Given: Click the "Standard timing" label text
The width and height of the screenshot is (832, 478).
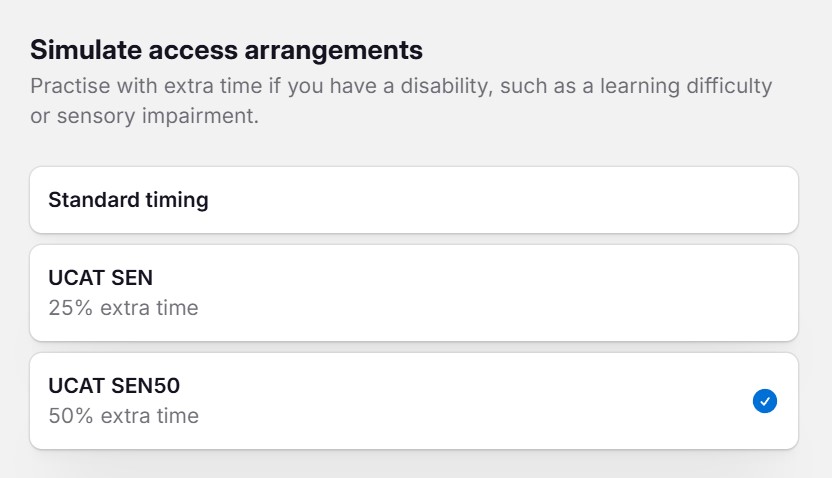Looking at the screenshot, I should [128, 200].
